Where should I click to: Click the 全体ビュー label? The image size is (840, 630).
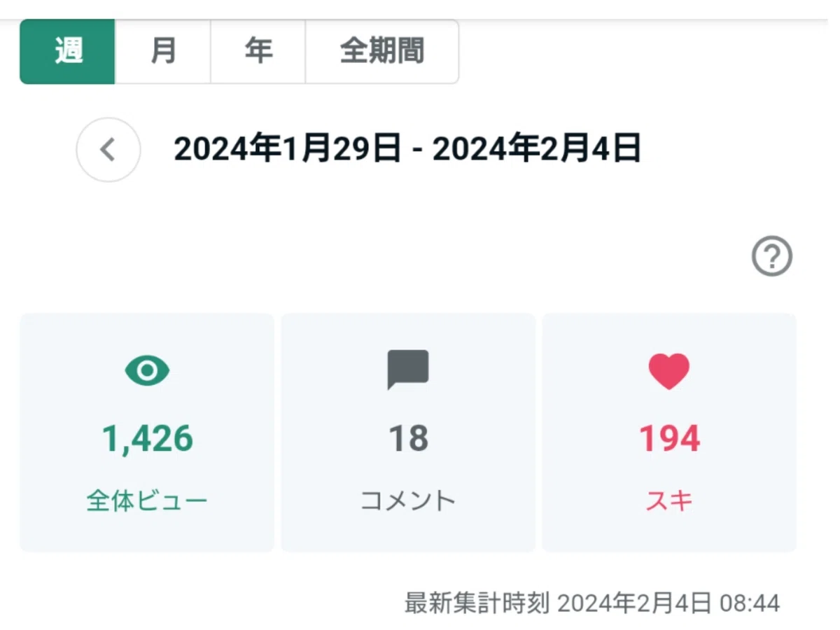tap(147, 500)
